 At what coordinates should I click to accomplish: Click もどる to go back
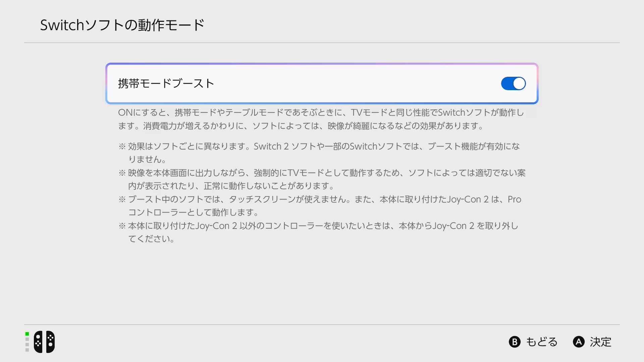[x=541, y=342]
